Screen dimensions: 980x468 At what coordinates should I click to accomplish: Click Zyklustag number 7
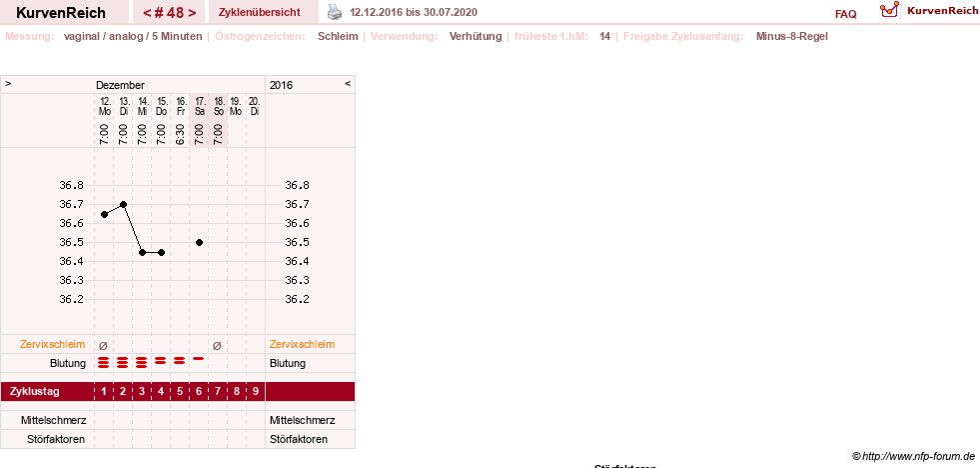pos(218,392)
